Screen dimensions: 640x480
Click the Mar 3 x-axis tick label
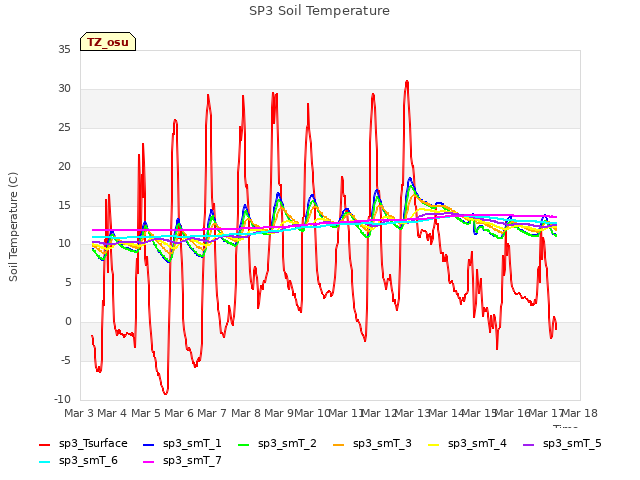[x=80, y=413]
